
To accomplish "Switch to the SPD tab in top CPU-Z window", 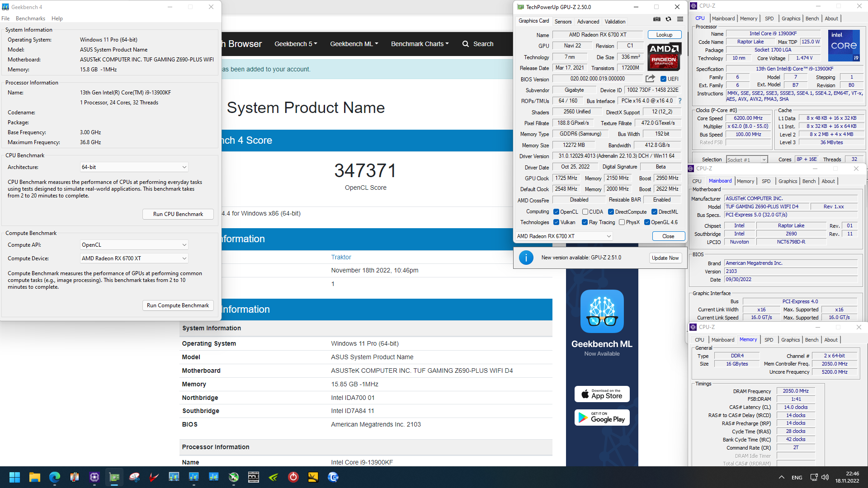I will tap(769, 19).
